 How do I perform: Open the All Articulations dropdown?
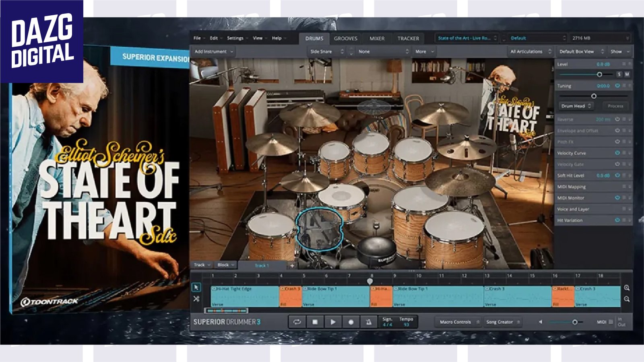click(x=530, y=51)
